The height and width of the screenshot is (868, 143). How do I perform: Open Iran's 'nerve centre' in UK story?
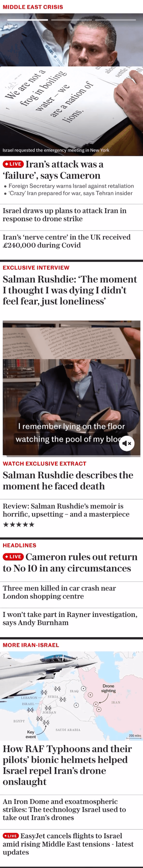coord(67,241)
